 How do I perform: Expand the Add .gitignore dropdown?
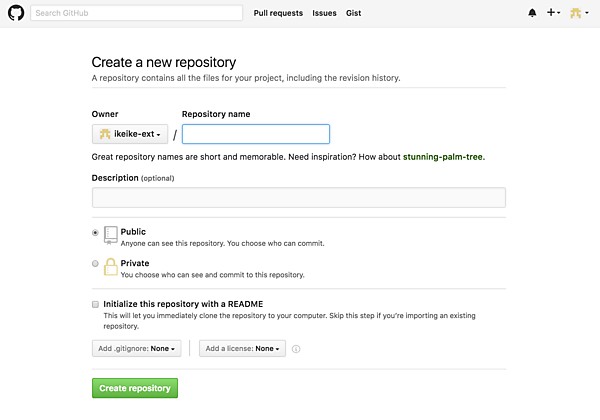point(137,349)
